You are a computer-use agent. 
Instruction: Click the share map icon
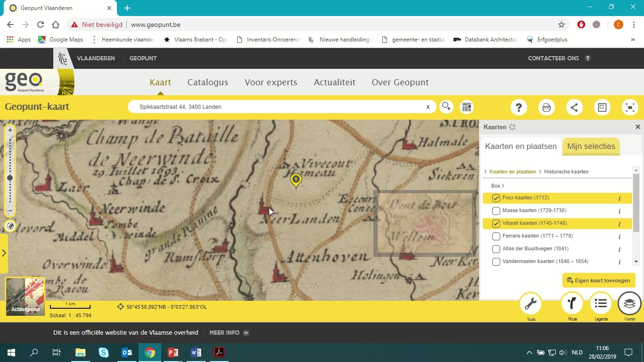click(574, 107)
